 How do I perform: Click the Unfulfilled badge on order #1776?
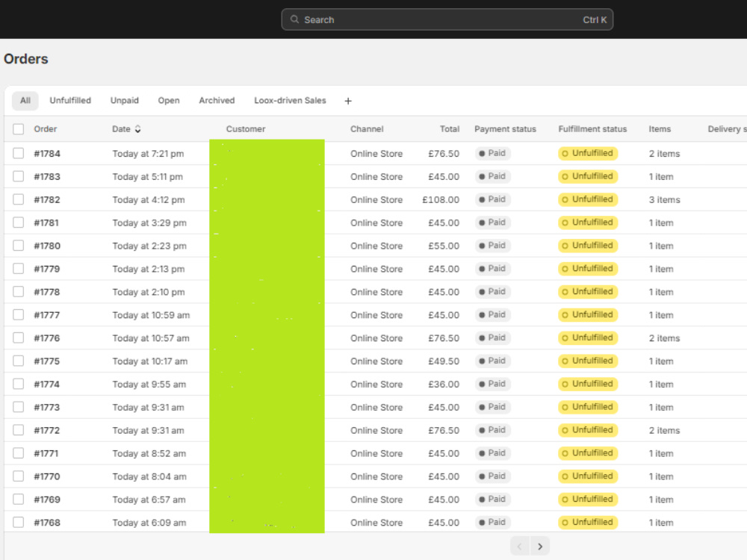[588, 337]
